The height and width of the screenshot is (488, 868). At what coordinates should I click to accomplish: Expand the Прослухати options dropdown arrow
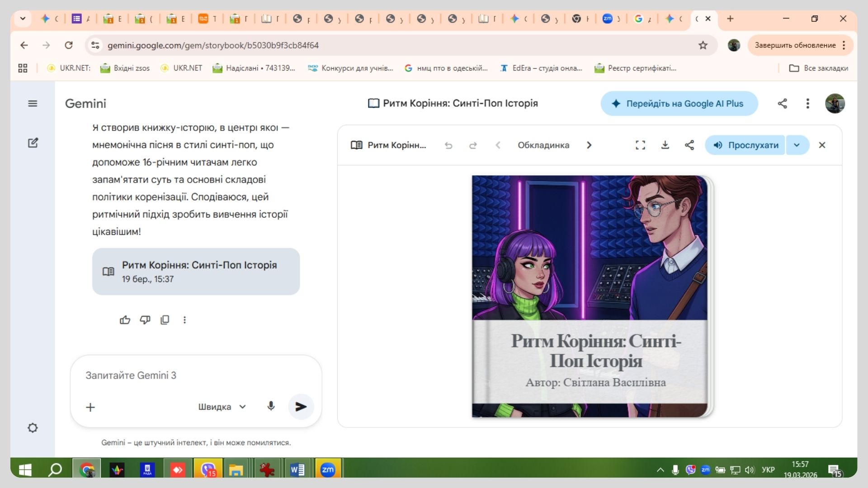click(797, 145)
